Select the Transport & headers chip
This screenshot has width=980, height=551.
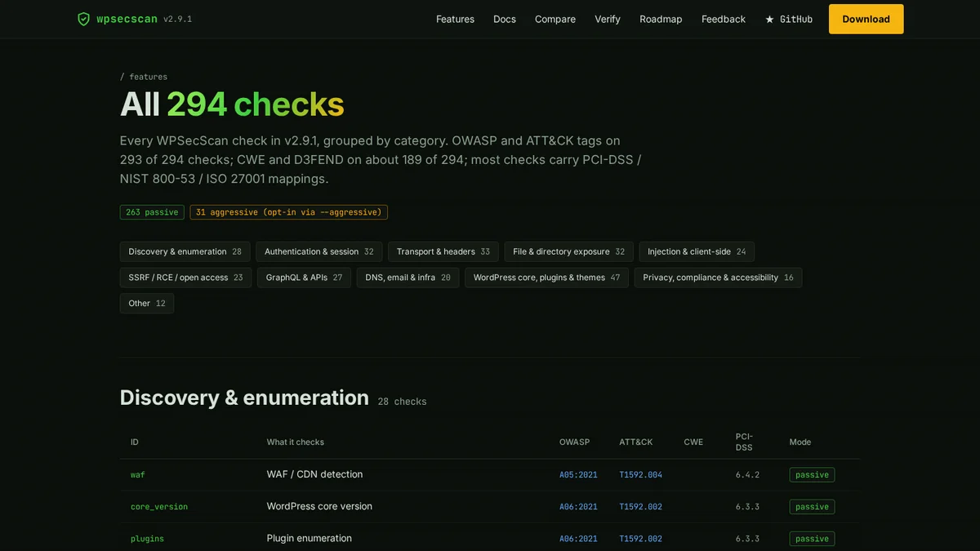point(443,251)
